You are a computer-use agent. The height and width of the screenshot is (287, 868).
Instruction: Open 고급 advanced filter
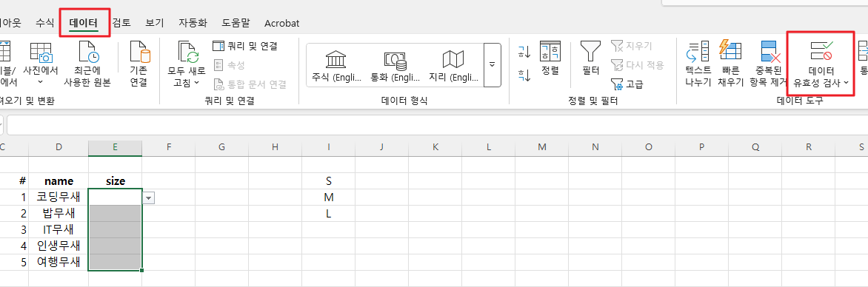[x=627, y=84]
